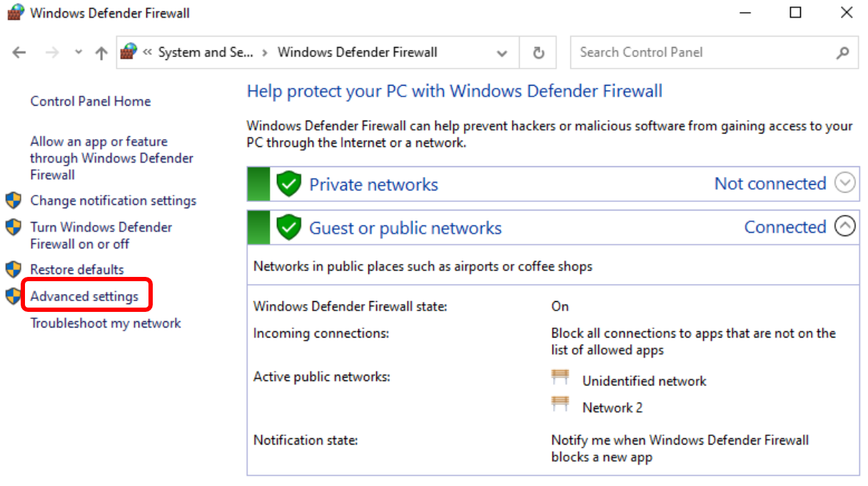This screenshot has height=486, width=868.
Task: Click the Connected status text
Action: tap(785, 227)
